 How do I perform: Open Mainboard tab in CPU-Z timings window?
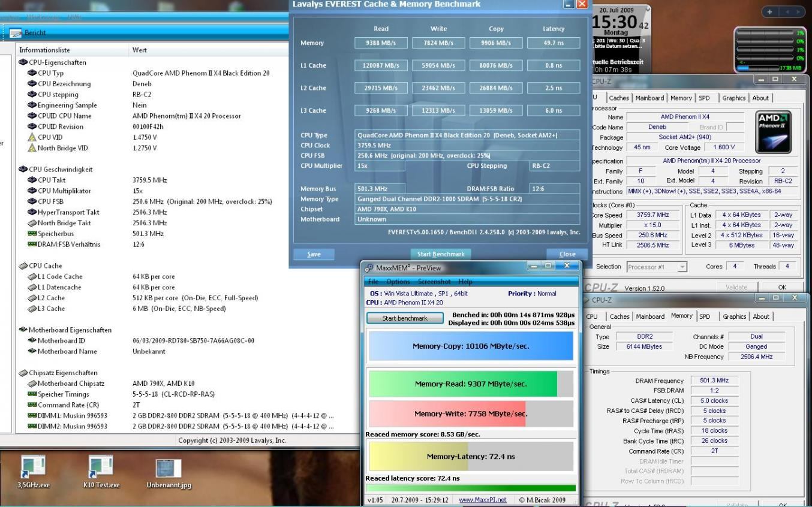(651, 316)
